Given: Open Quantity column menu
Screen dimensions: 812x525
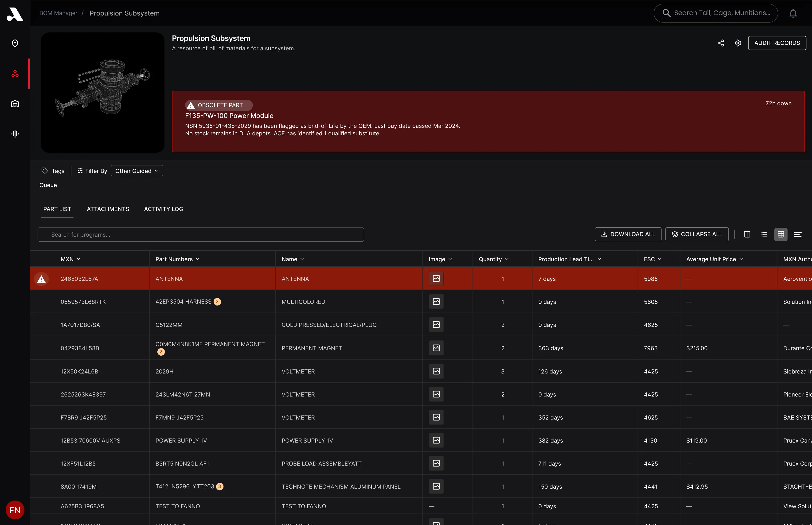Looking at the screenshot, I should tap(507, 259).
